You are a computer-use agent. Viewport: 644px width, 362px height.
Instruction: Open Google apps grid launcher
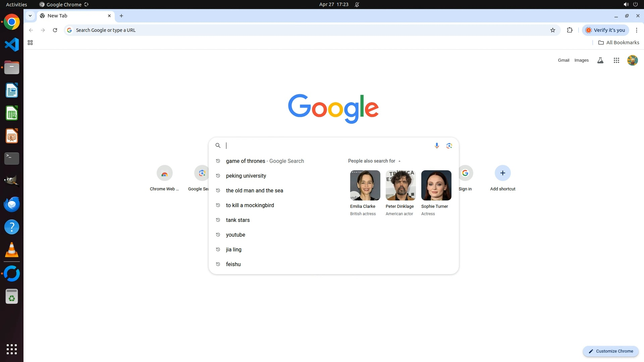point(616,60)
